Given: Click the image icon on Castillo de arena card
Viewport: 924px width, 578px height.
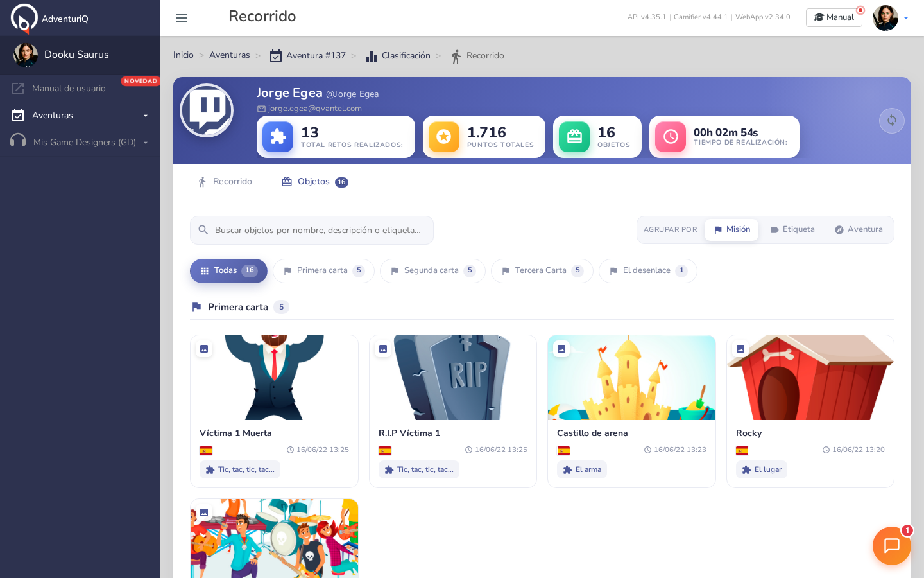Looking at the screenshot, I should [x=561, y=349].
